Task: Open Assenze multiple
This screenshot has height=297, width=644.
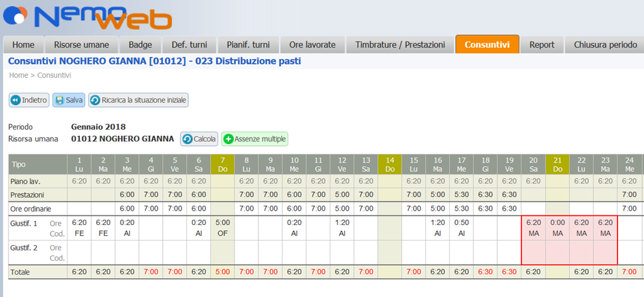Action: [x=254, y=139]
